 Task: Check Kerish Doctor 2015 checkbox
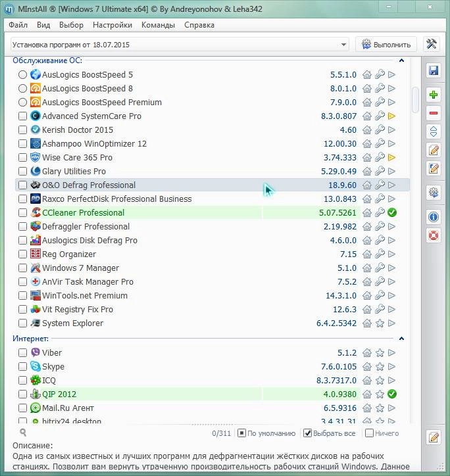22,130
